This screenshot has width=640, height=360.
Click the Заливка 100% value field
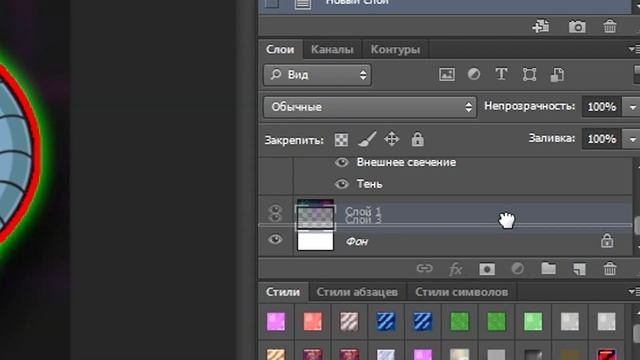point(602,139)
